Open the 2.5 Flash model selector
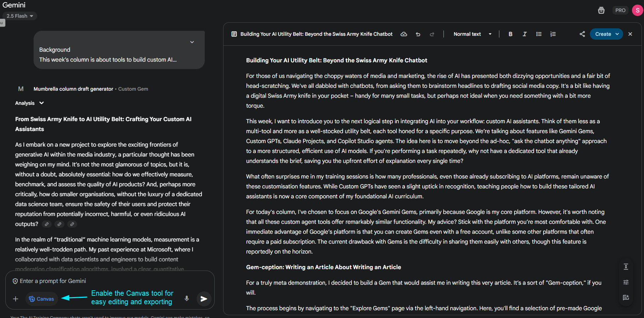Image resolution: width=644 pixels, height=318 pixels. pos(20,16)
